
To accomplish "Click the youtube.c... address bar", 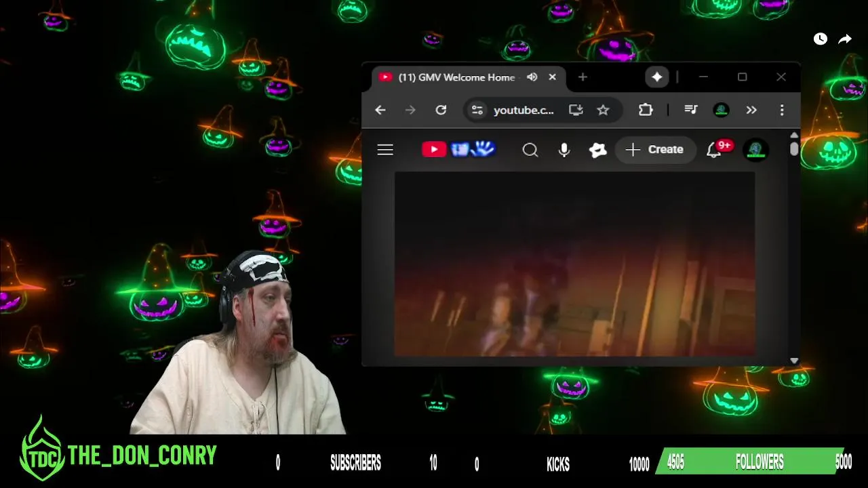I will coord(524,110).
